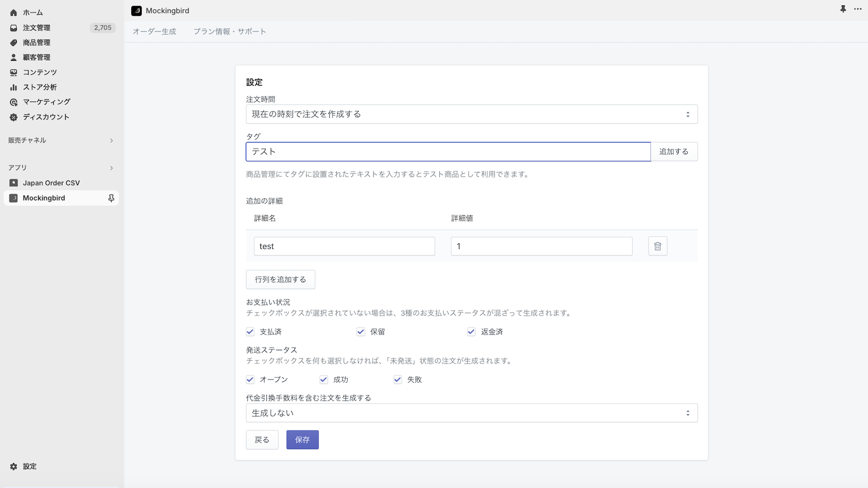Open 設定 at sidebar bottom
Viewport: 868px width, 488px height.
pyautogui.click(x=30, y=466)
